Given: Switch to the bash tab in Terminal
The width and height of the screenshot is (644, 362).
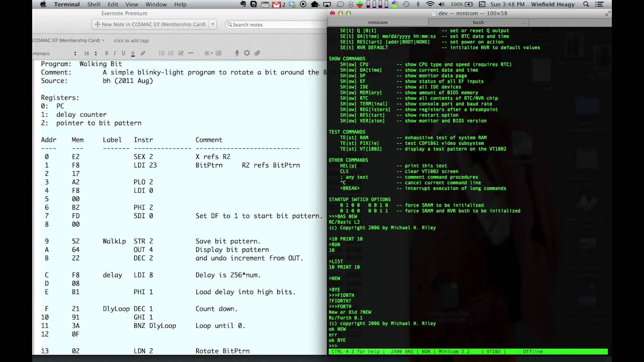Looking at the screenshot, I should [x=478, y=23].
